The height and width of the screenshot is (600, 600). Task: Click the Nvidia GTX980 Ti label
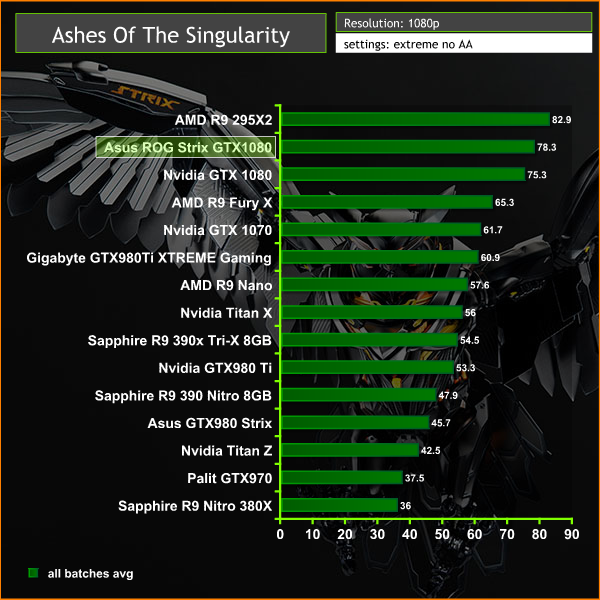[x=215, y=368]
